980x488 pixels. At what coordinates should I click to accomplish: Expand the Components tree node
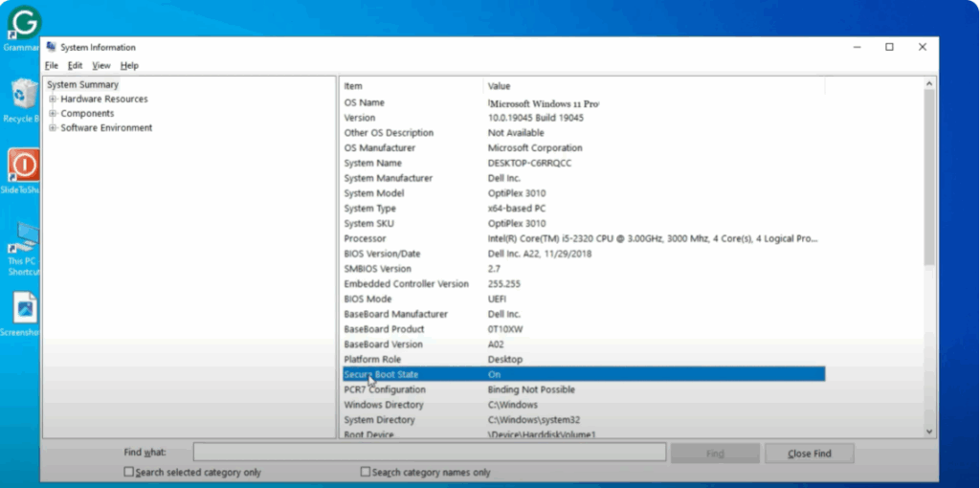point(54,113)
